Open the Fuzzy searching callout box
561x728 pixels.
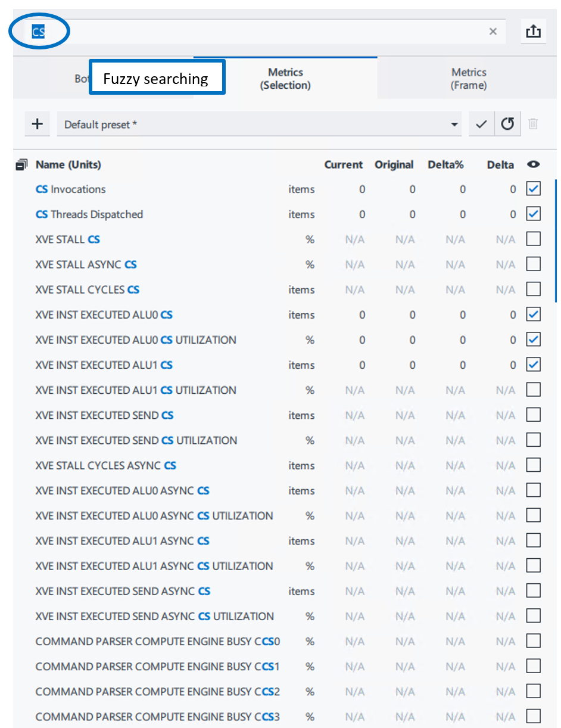point(157,77)
